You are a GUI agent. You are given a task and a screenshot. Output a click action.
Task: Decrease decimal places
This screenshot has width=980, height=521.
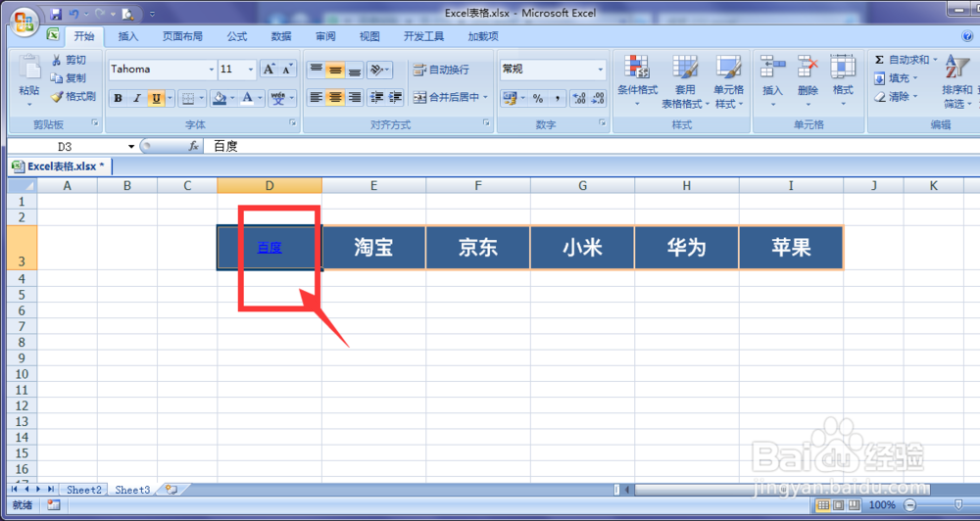598,98
